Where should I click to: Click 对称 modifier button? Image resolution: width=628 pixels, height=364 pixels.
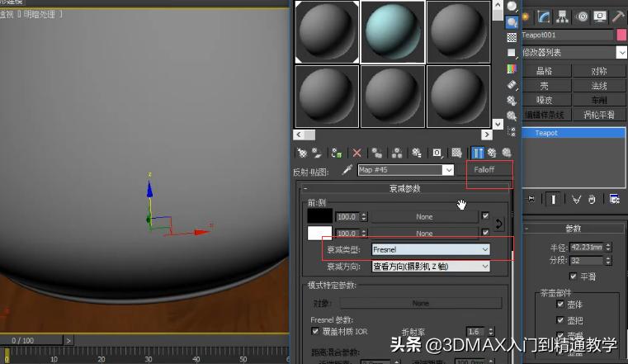(x=599, y=71)
